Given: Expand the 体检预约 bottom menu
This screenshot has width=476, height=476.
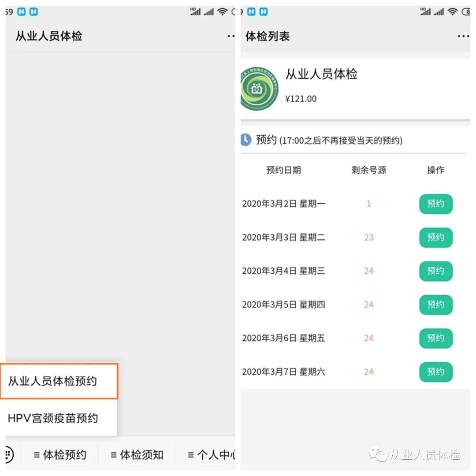Looking at the screenshot, I should [x=60, y=455].
